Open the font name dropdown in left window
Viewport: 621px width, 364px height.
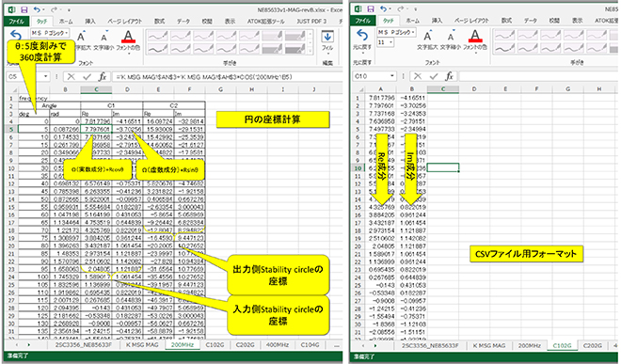click(x=67, y=33)
